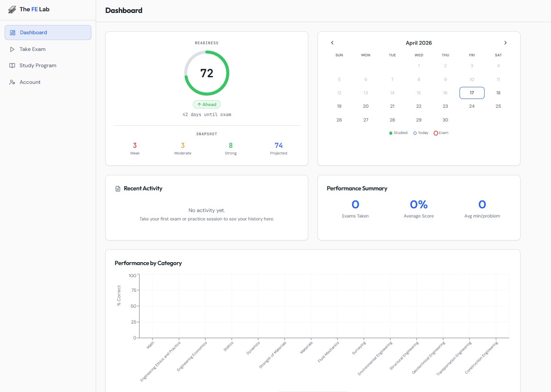Click the Fluid Mechanics axis label
This screenshot has height=392, width=551.
328,352
